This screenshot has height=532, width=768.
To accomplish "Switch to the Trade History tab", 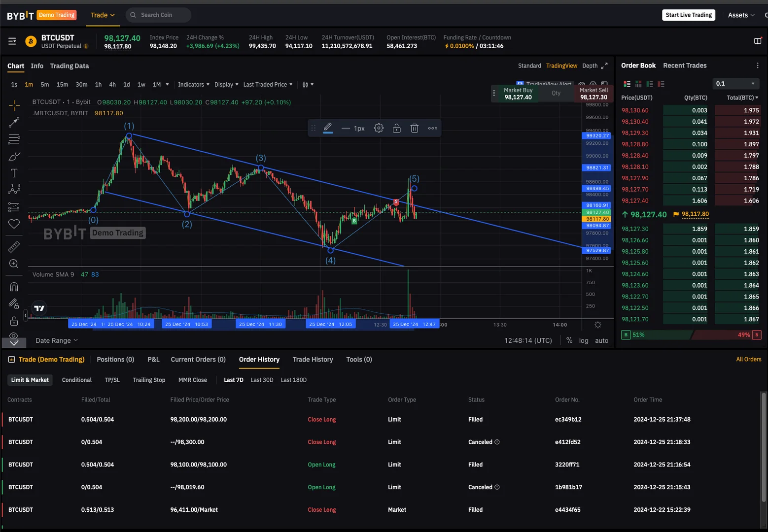I will [313, 360].
